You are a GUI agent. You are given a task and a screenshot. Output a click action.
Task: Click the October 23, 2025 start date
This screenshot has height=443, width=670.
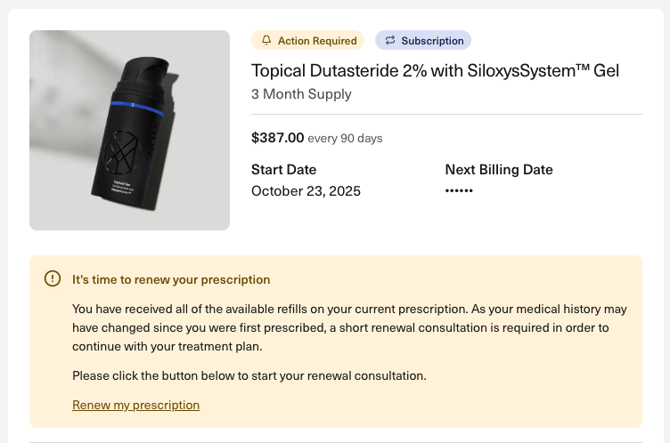306,191
